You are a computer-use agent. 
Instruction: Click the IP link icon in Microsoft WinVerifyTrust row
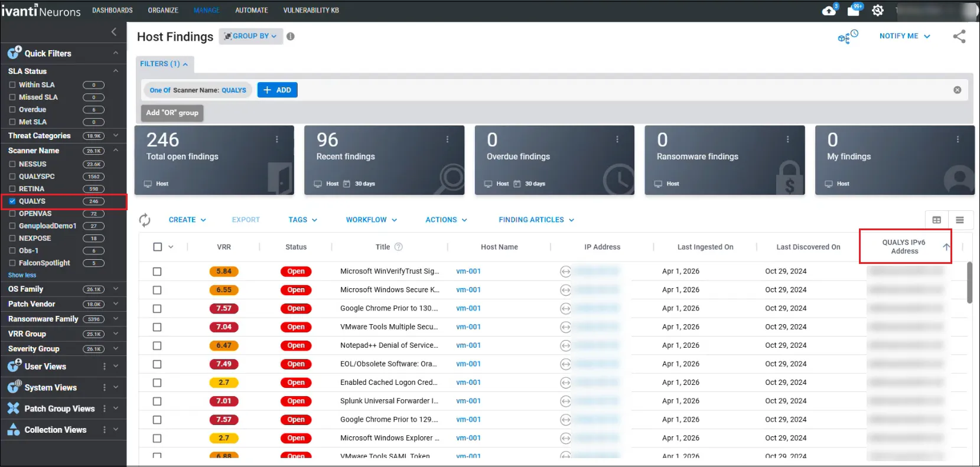[x=565, y=272]
